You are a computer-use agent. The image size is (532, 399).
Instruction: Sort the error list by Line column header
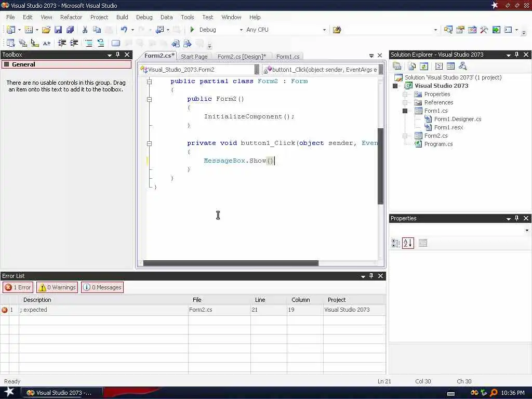260,300
